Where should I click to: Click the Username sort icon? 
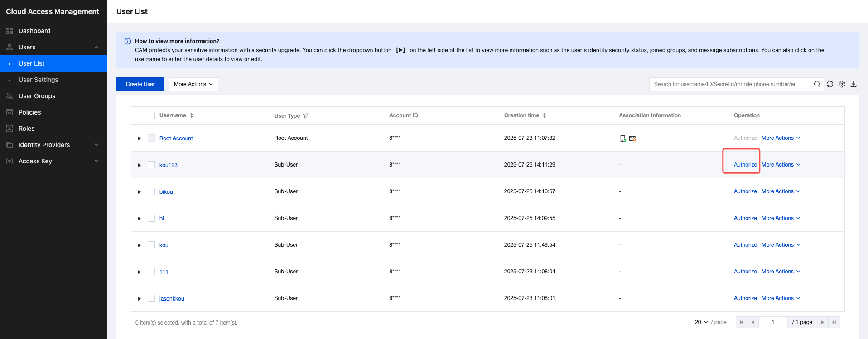192,115
